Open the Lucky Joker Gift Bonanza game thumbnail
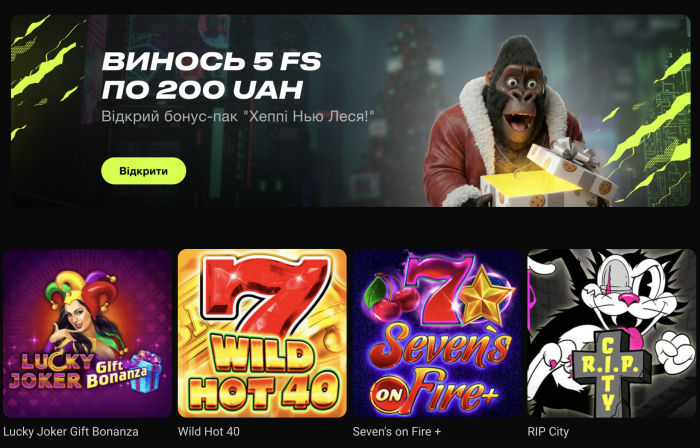 click(x=88, y=333)
